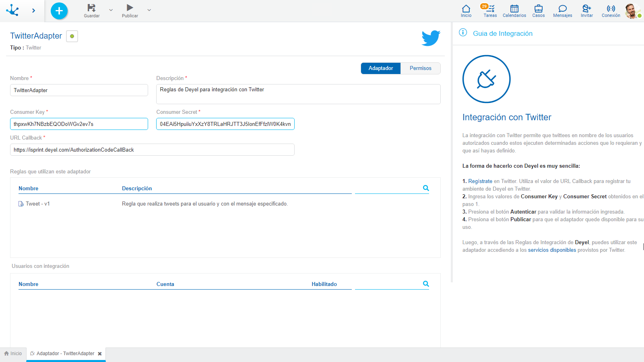Click the search icon in the rules table
644x362 pixels.
pos(426,188)
